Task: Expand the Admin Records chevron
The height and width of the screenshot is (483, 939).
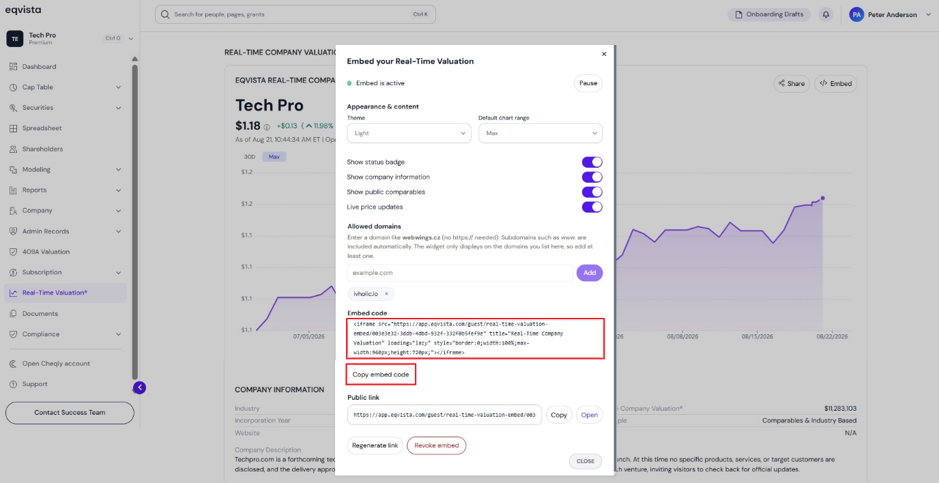Action: 118,231
